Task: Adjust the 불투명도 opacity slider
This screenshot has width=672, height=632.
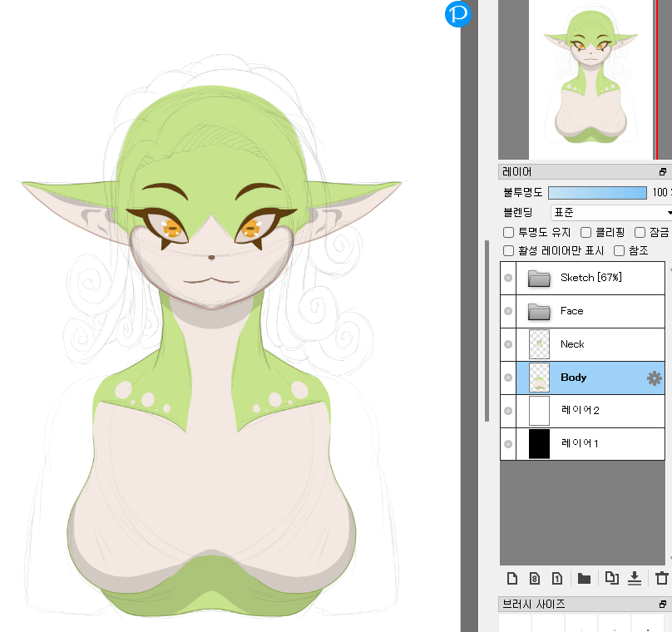Action: coord(596,193)
